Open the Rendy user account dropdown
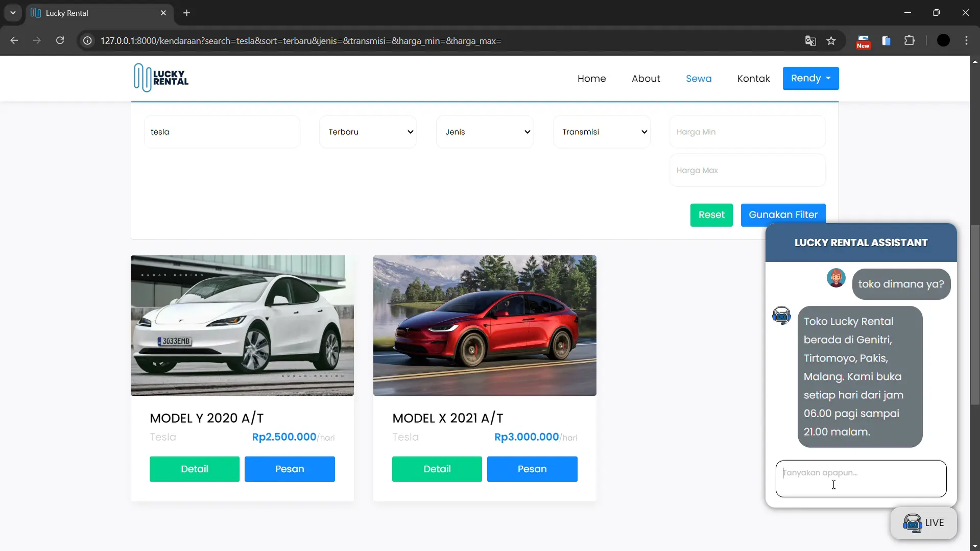 tap(810, 79)
